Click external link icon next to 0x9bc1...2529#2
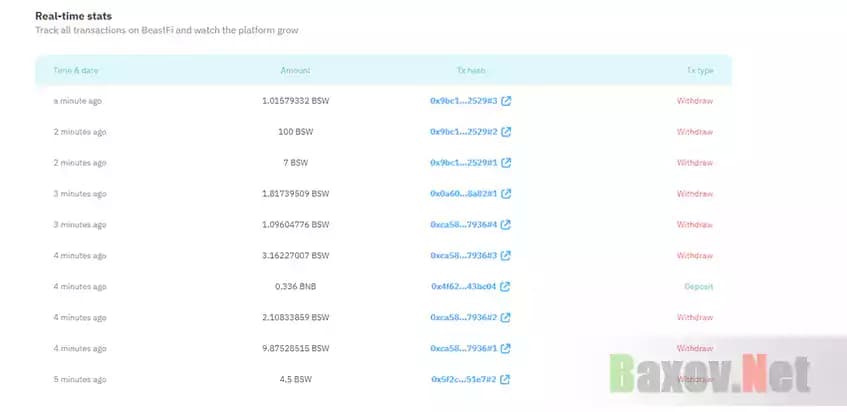847x412 pixels. pyautogui.click(x=506, y=132)
